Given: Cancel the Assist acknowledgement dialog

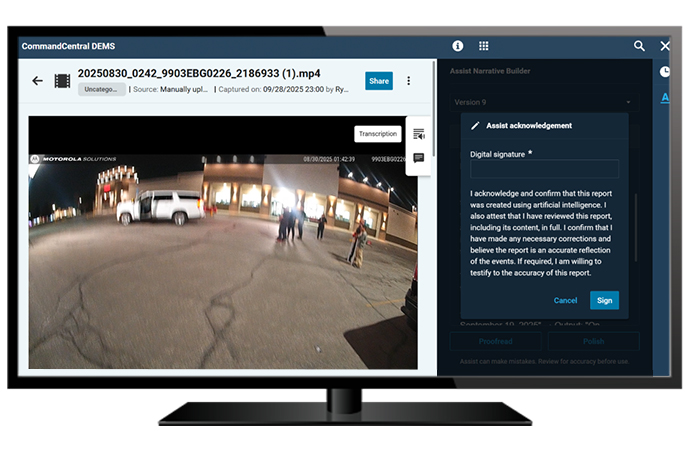Looking at the screenshot, I should tap(565, 300).
